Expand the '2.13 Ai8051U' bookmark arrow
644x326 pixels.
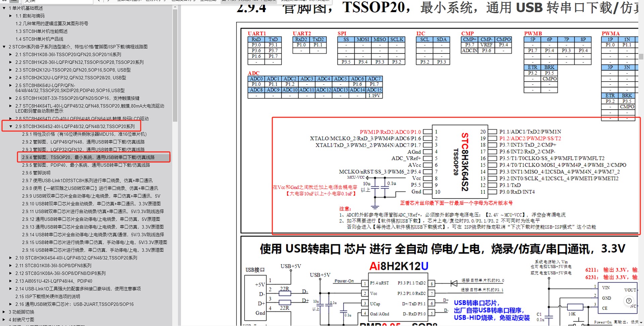point(11,281)
